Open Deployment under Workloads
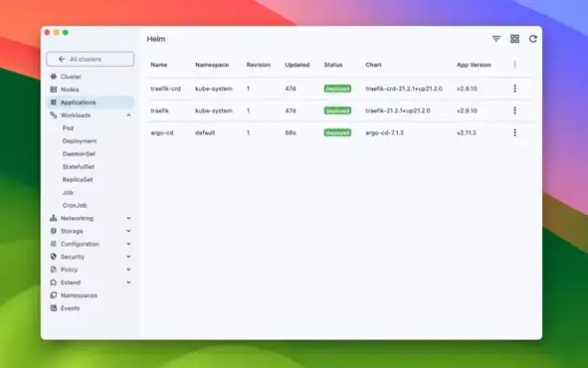This screenshot has width=588, height=368. pos(80,141)
